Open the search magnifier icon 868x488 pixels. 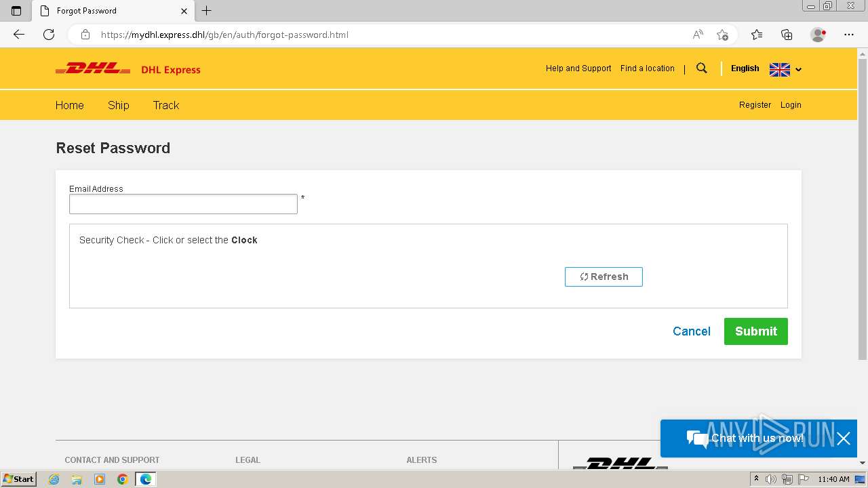click(x=702, y=68)
